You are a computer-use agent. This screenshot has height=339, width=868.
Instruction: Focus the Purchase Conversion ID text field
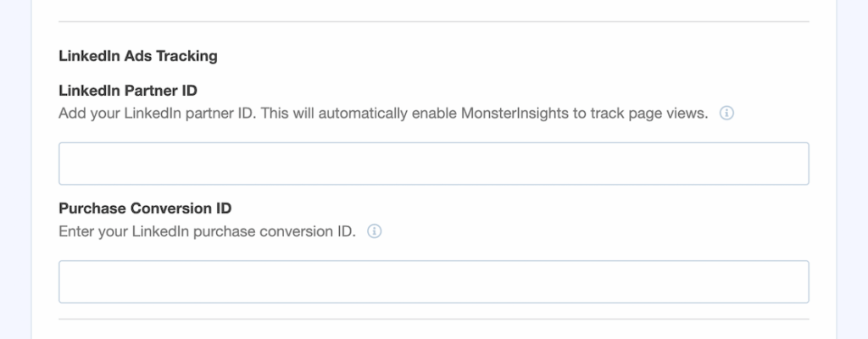[x=433, y=282]
